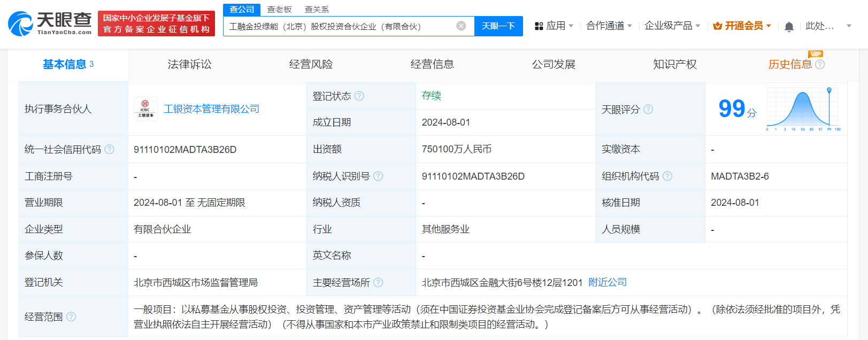The height and width of the screenshot is (340, 868).
Task: Open the notification bell
Action: (789, 26)
